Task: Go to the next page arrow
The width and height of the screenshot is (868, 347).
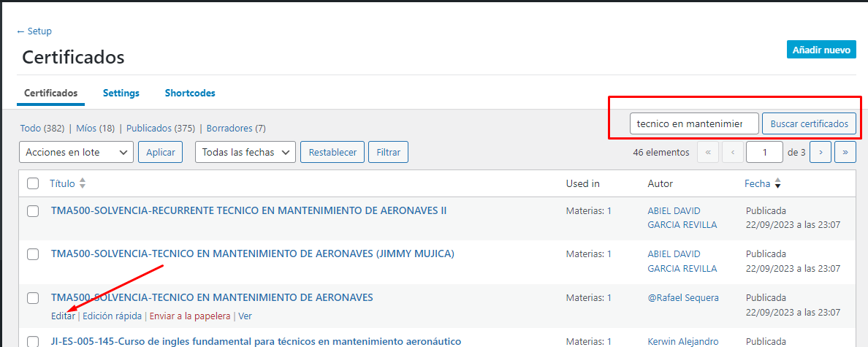Action: (821, 152)
